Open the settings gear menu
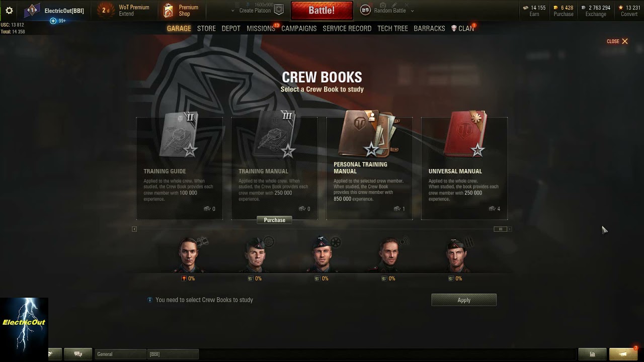Viewport: 644px width, 362px height. (9, 11)
